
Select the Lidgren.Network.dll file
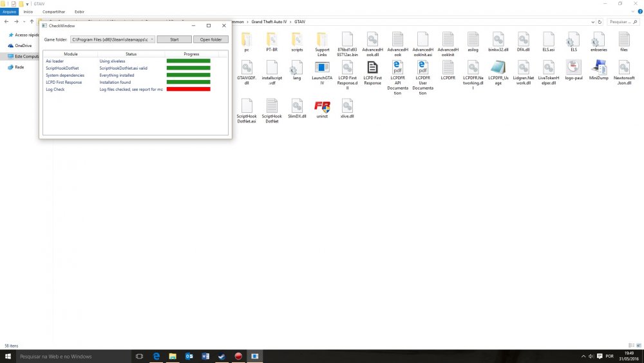pyautogui.click(x=523, y=72)
